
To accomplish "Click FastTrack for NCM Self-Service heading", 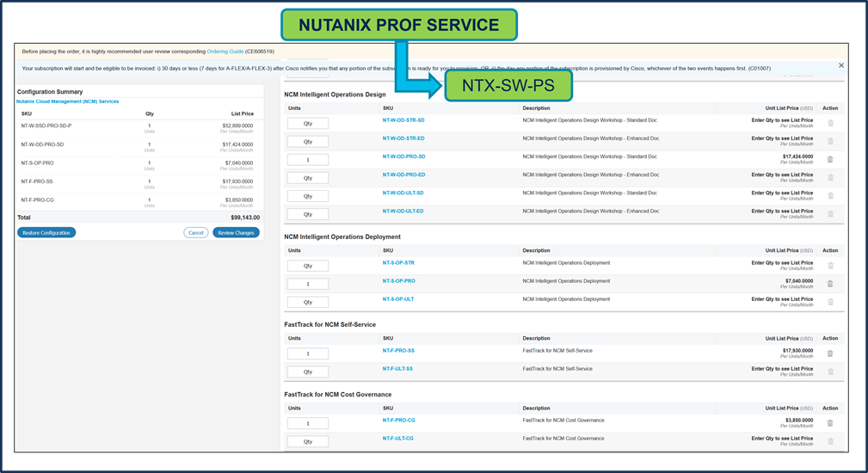I will click(x=330, y=325).
